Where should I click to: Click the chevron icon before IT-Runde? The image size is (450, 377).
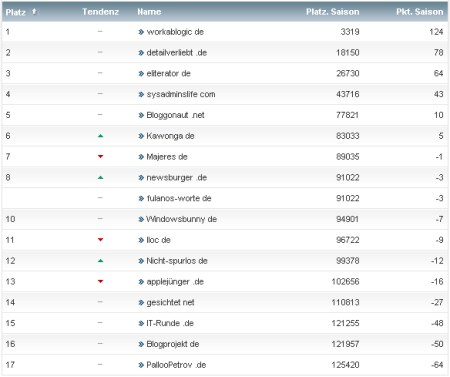click(141, 323)
